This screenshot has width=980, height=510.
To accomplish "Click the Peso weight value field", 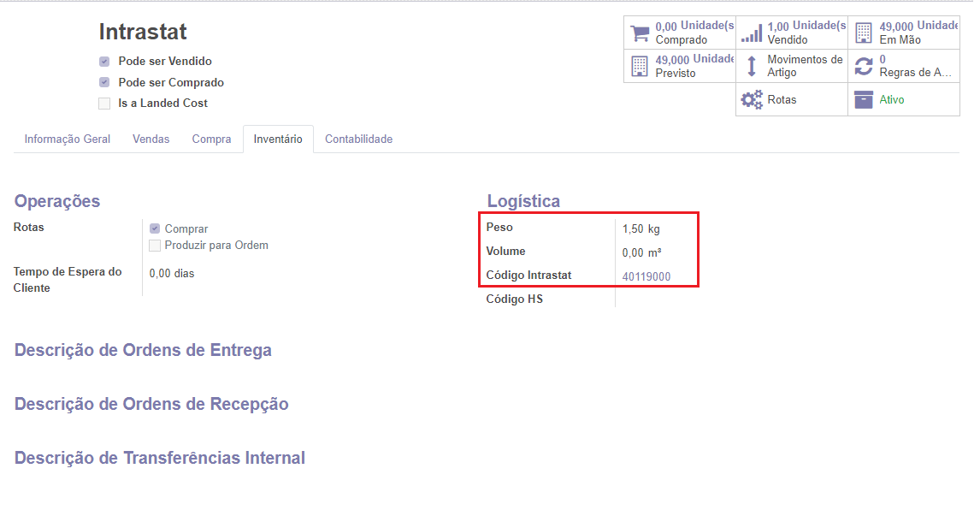I will pyautogui.click(x=635, y=228).
